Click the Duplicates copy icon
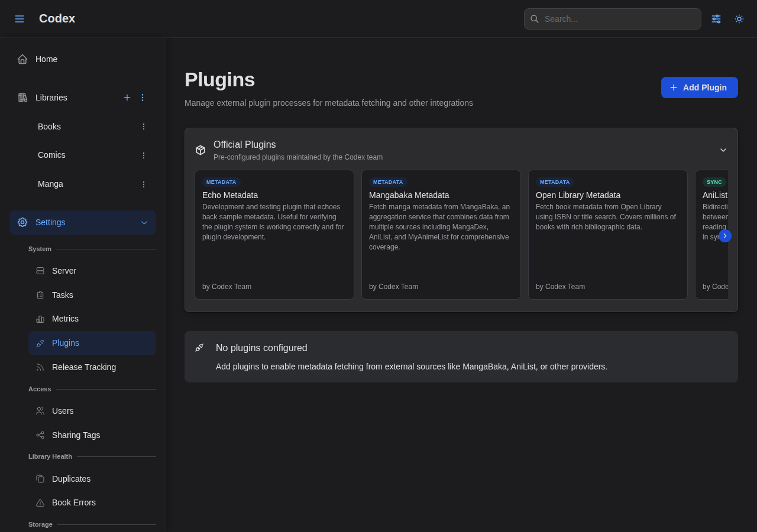 click(40, 479)
